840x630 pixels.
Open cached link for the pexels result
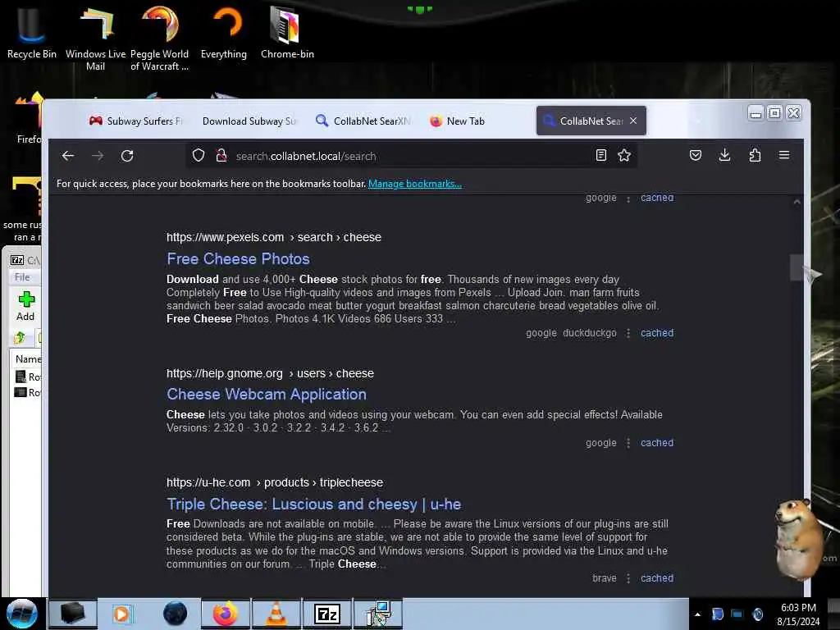657,333
